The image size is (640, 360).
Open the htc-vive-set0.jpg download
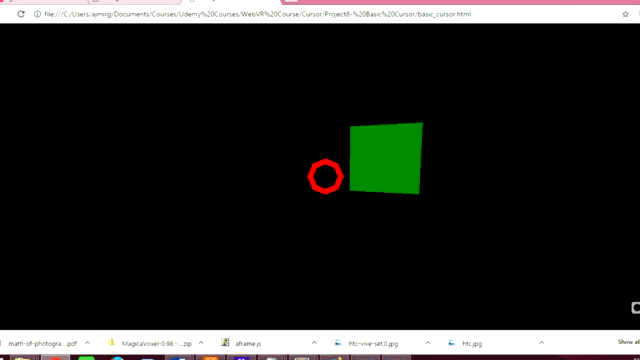373,344
